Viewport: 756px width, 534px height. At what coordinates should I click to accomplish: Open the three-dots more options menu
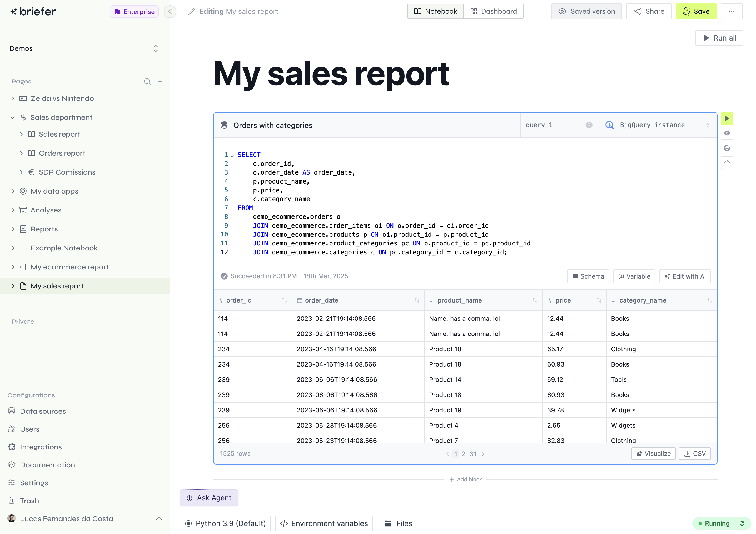[x=731, y=12]
